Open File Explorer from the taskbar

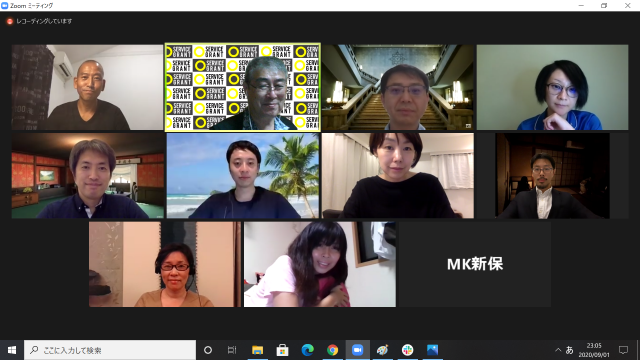[x=258, y=350]
